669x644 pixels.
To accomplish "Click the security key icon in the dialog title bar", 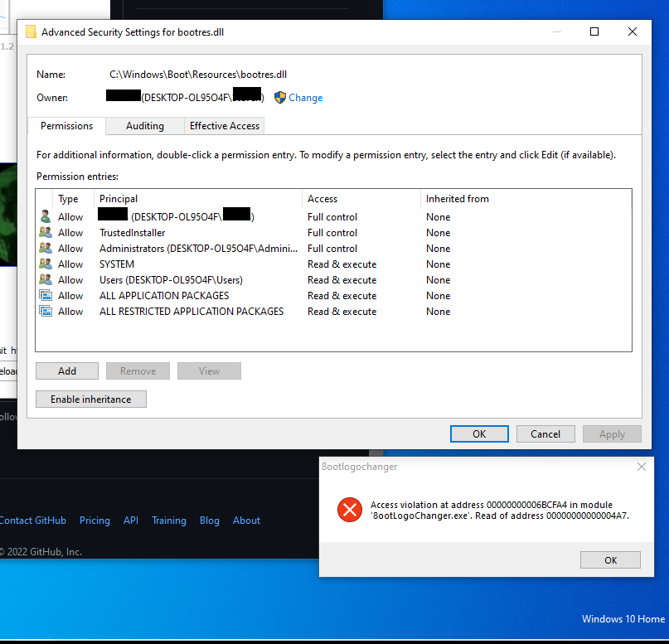I will pos(32,31).
